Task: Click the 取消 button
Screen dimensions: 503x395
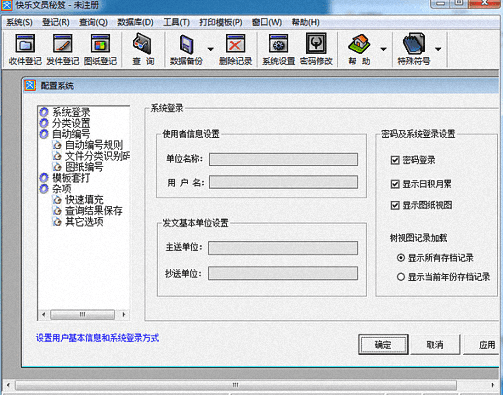Action: 435,345
